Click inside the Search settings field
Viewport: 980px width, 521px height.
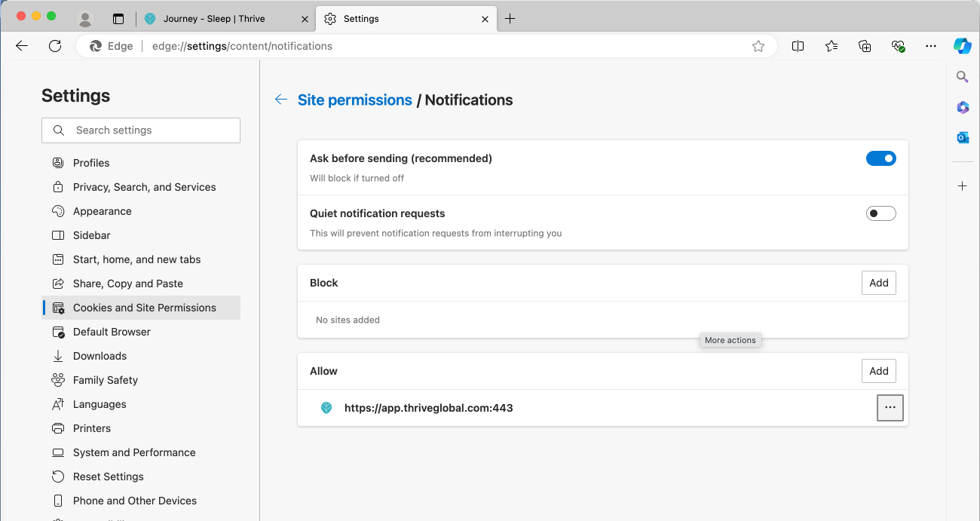(x=141, y=130)
